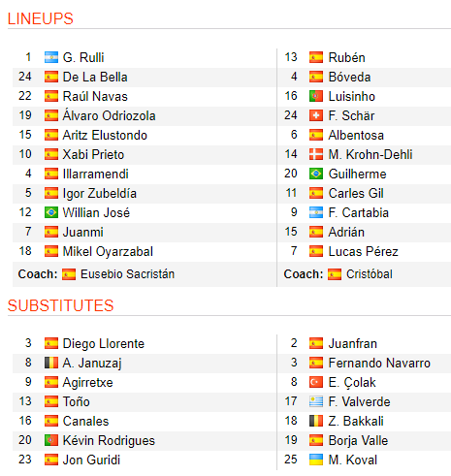This screenshot has width=451, height=476.
Task: Click the Turkey flag beside E. Çolak
Action: 316,382
